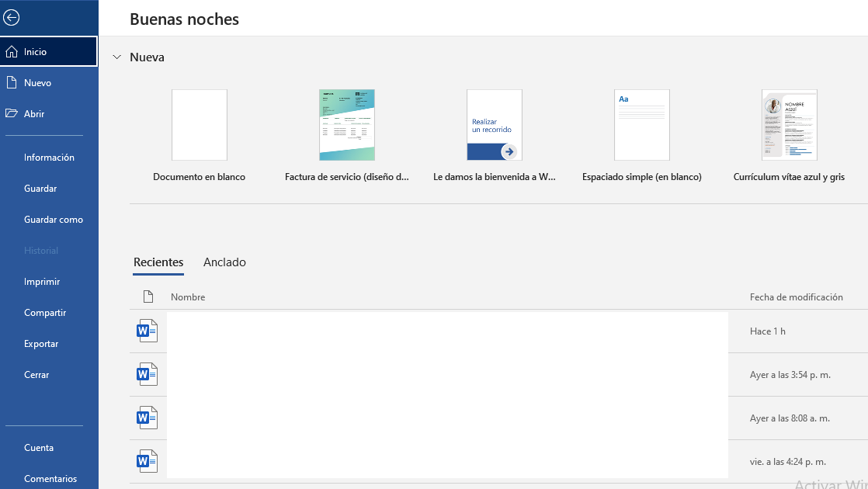Select Currículum vítae azul y gris template
This screenshot has width=868, height=489.
790,125
